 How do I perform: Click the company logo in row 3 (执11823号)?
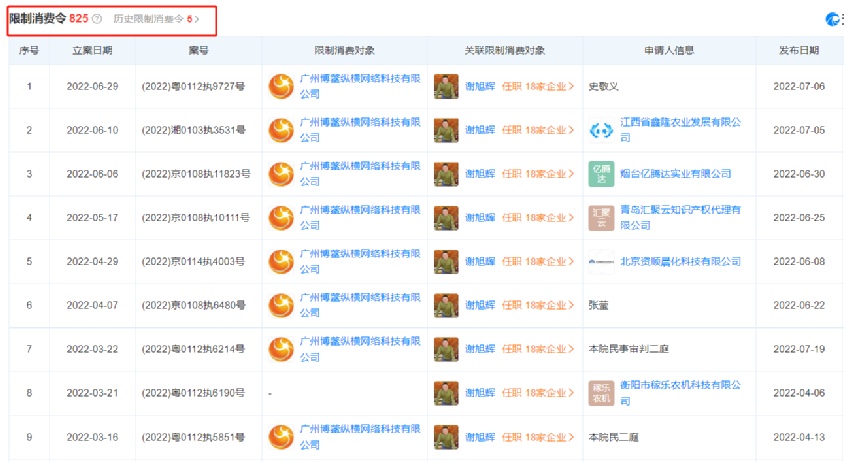pyautogui.click(x=281, y=174)
